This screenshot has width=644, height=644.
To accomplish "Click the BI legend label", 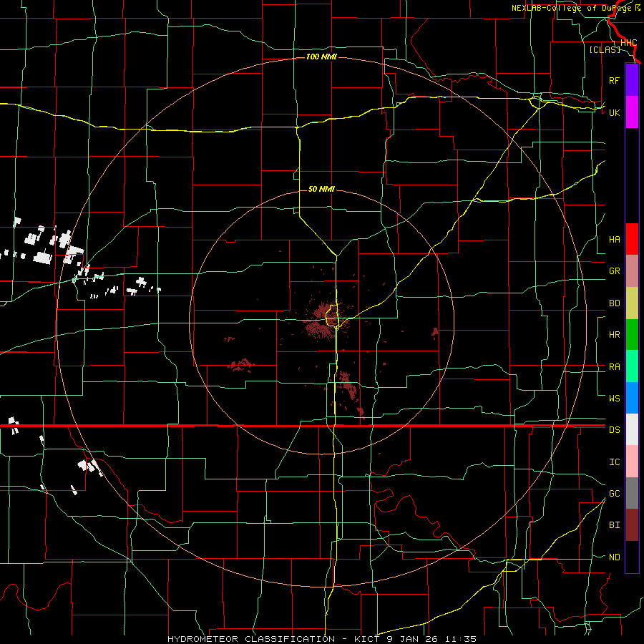I will (x=614, y=525).
